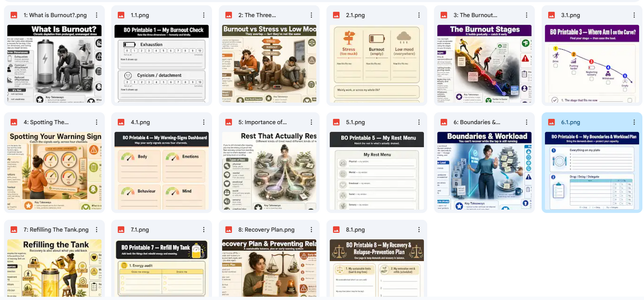Click the file name 4.1.png
The height and width of the screenshot is (300, 644).
(x=140, y=122)
